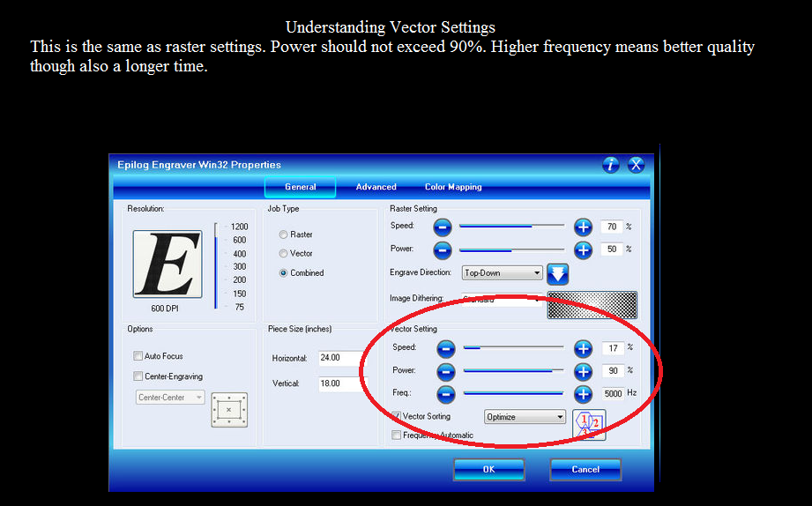Click the frequency value field 5000
This screenshot has height=506, width=812.
[613, 394]
